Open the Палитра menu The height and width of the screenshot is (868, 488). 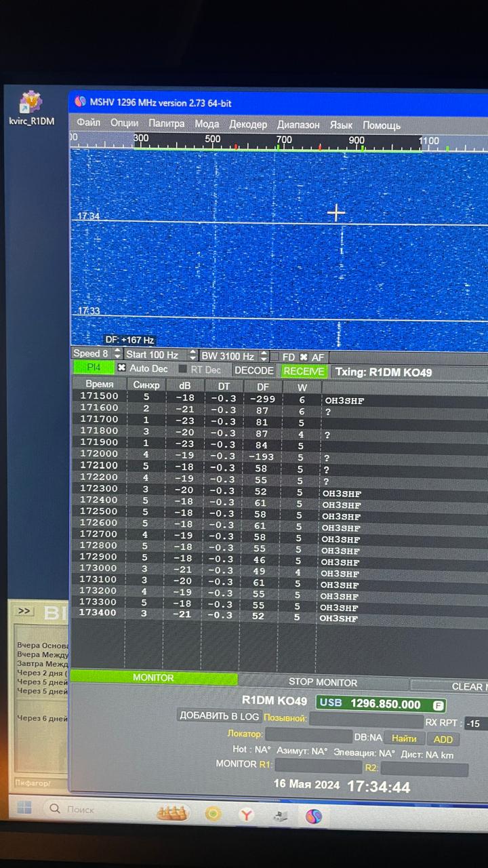(x=166, y=124)
